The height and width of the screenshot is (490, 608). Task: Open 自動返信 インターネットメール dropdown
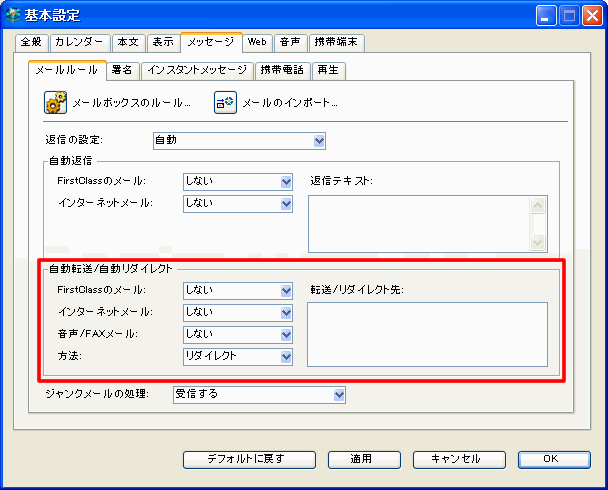pyautogui.click(x=286, y=203)
